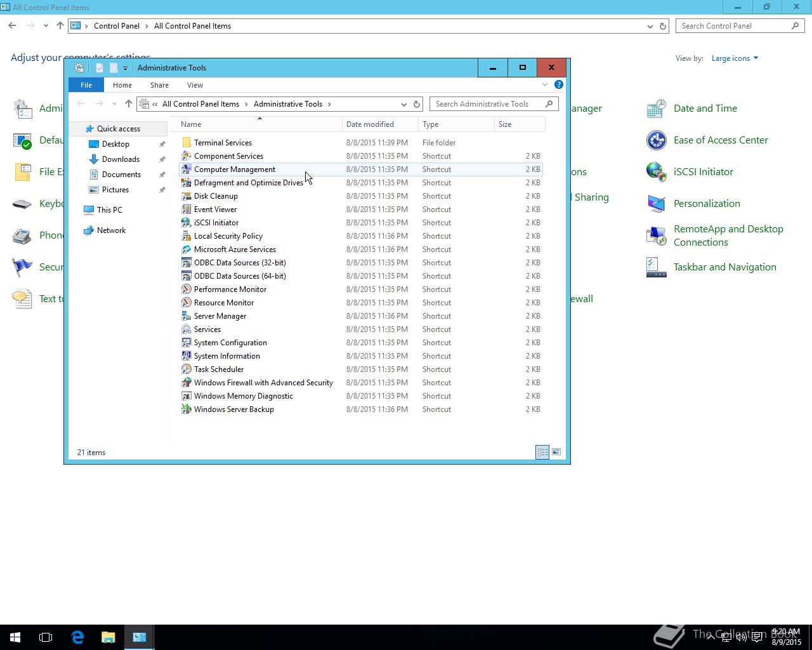
Task: Refresh the Administrative Tools folder view
Action: 417,104
